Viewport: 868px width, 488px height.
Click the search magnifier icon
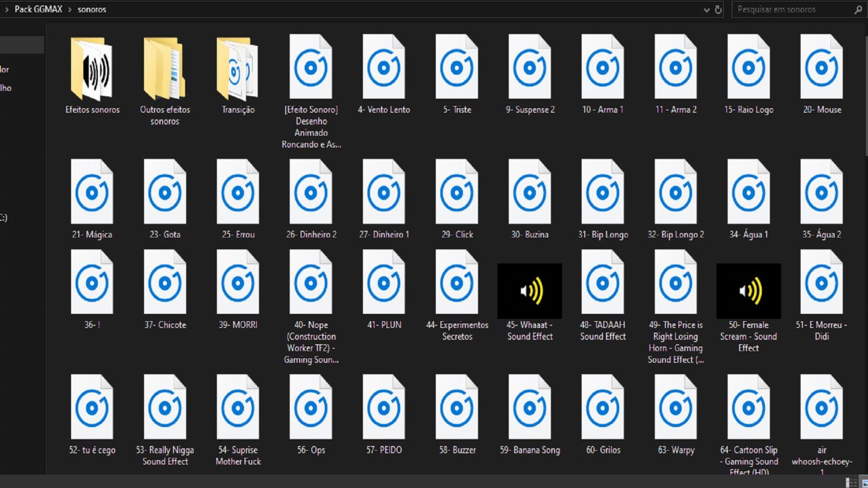(x=858, y=10)
